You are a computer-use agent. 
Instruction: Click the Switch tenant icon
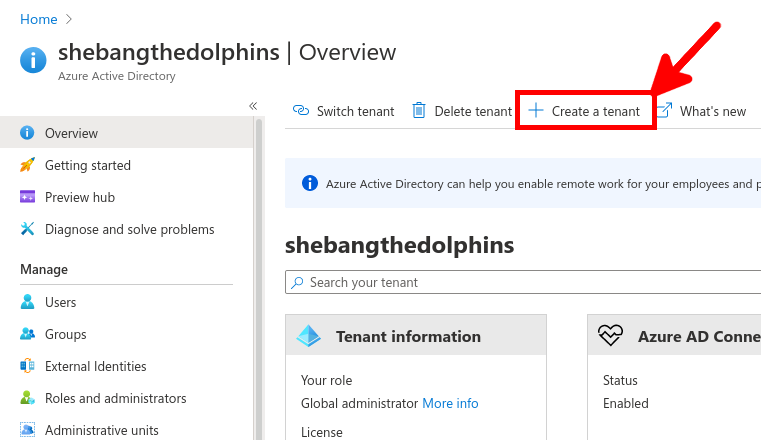(301, 111)
